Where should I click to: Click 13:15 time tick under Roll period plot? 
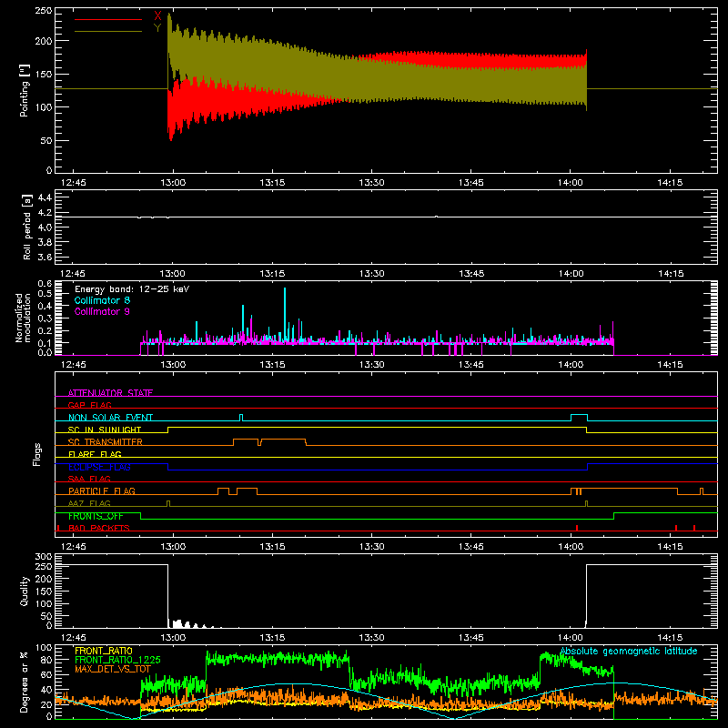pyautogui.click(x=272, y=274)
